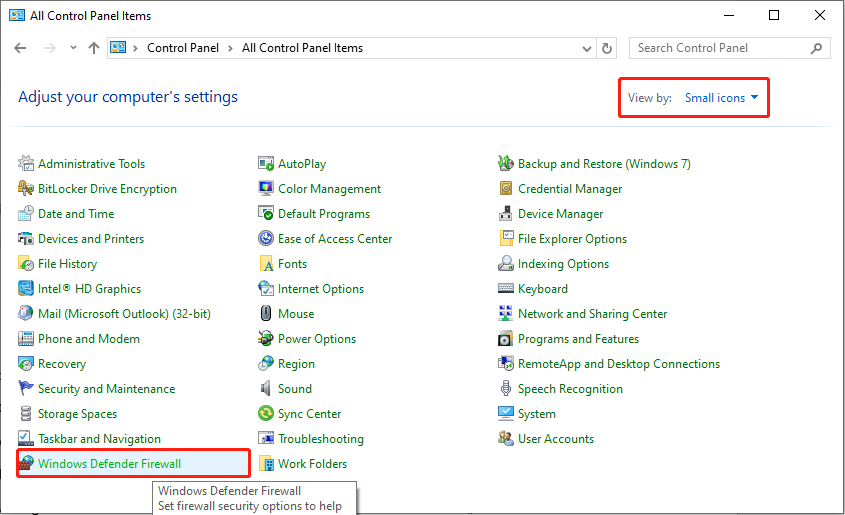Viewport: 845px width, 515px height.
Task: Click the Storage Spaces icon
Action: pos(26,414)
